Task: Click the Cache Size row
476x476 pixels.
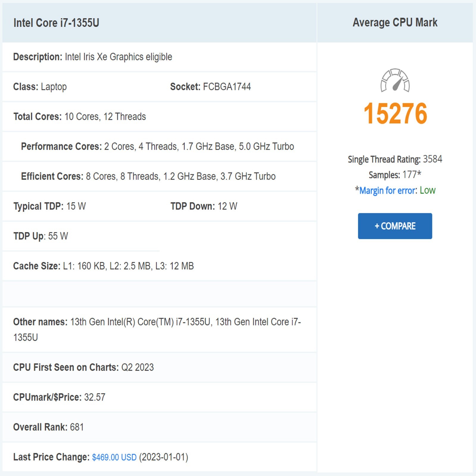Action: point(159,266)
